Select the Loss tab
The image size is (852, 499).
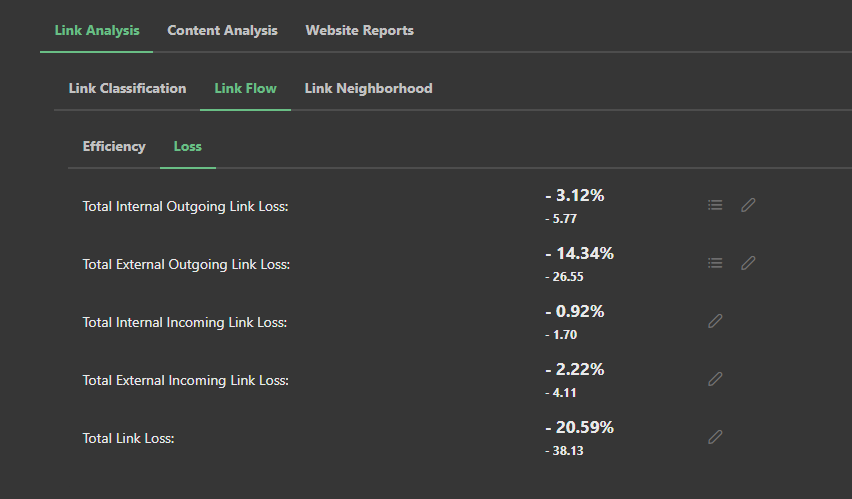[x=187, y=146]
